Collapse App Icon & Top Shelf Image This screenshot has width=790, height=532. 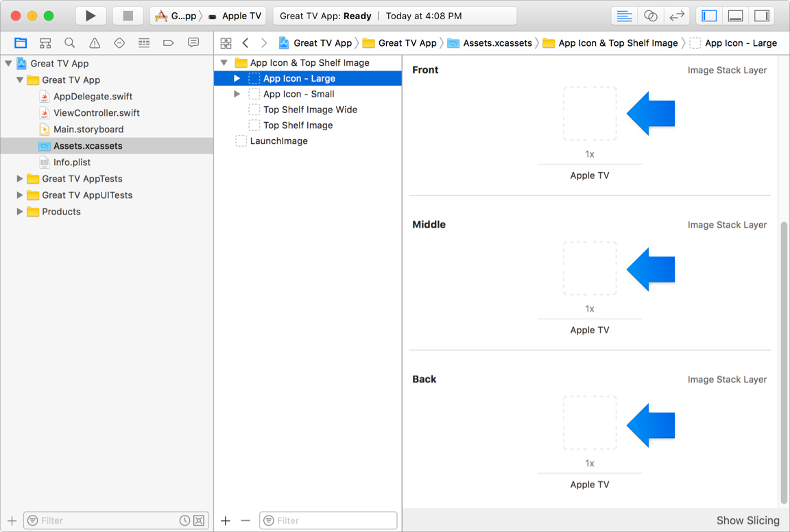coord(224,63)
